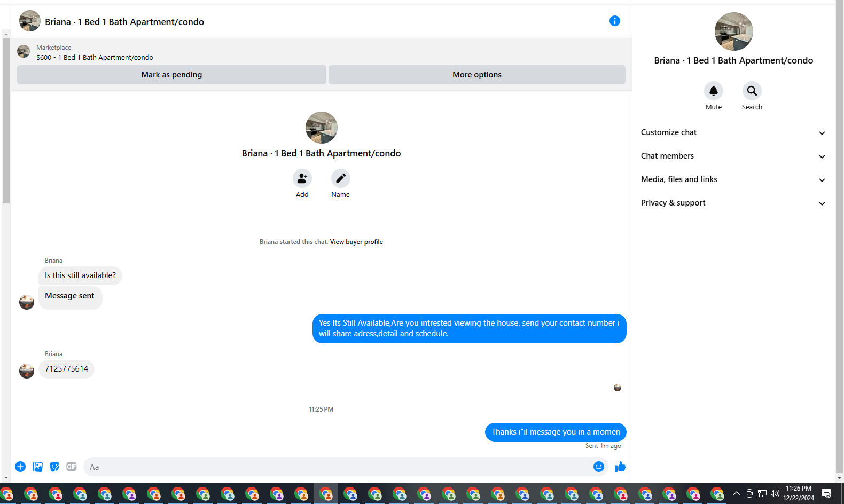Open emoji picker in message box

pos(599,467)
